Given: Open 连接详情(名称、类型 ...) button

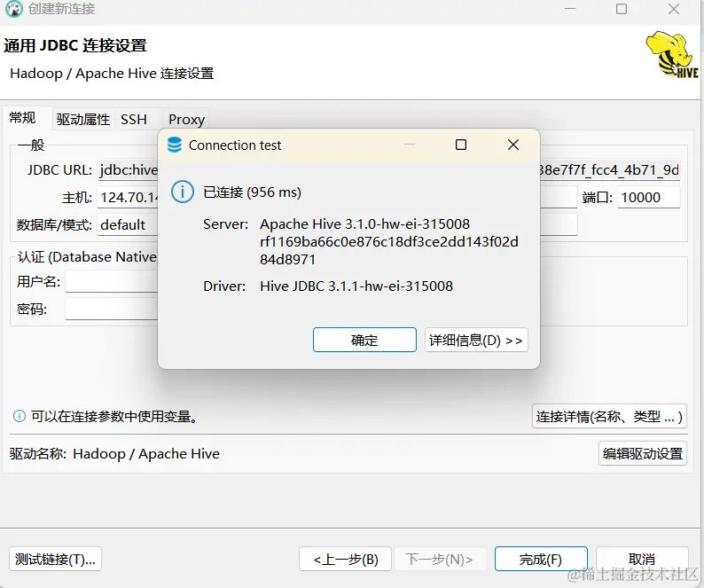Looking at the screenshot, I should pos(609,417).
